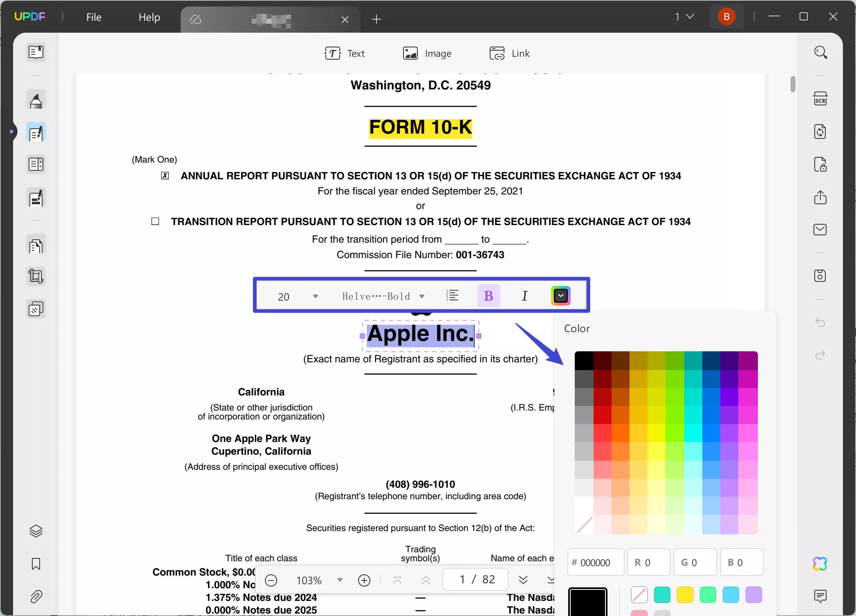
Task: Choose the no-color slash swatch
Action: pos(639,595)
